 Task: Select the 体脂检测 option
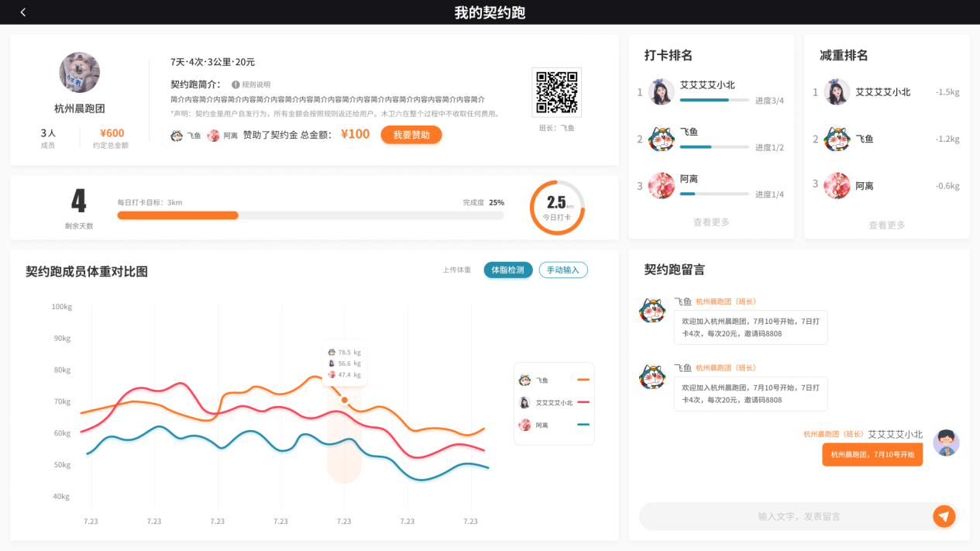[x=508, y=270]
